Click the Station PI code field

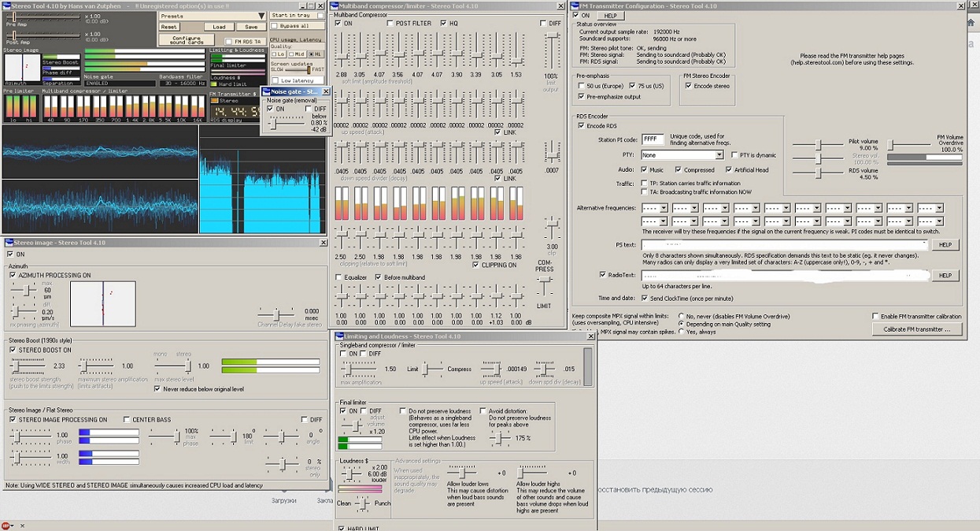click(653, 139)
